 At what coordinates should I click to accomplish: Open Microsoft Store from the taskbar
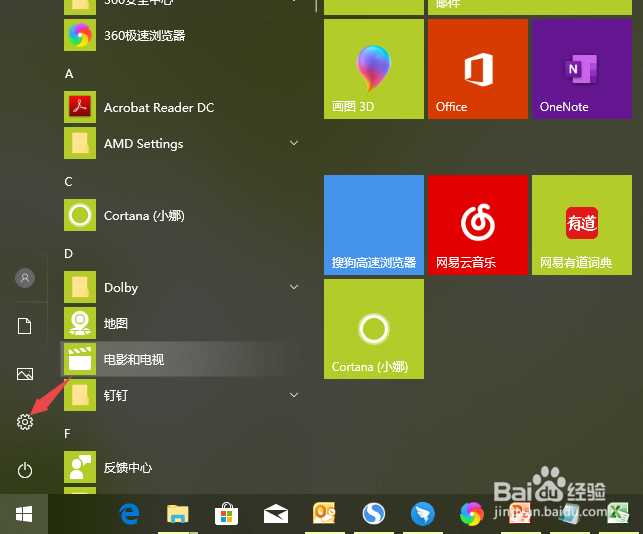click(226, 514)
